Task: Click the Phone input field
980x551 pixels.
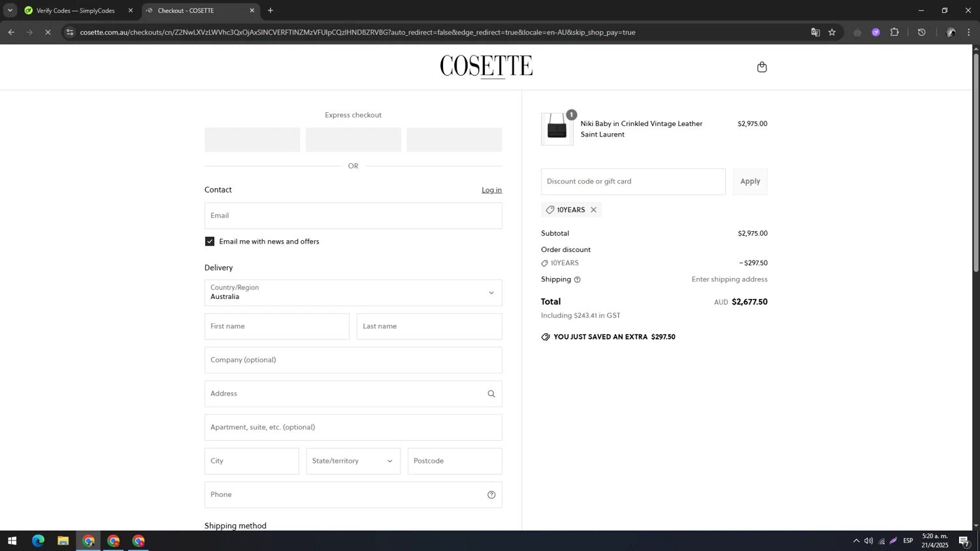Action: [x=353, y=495]
